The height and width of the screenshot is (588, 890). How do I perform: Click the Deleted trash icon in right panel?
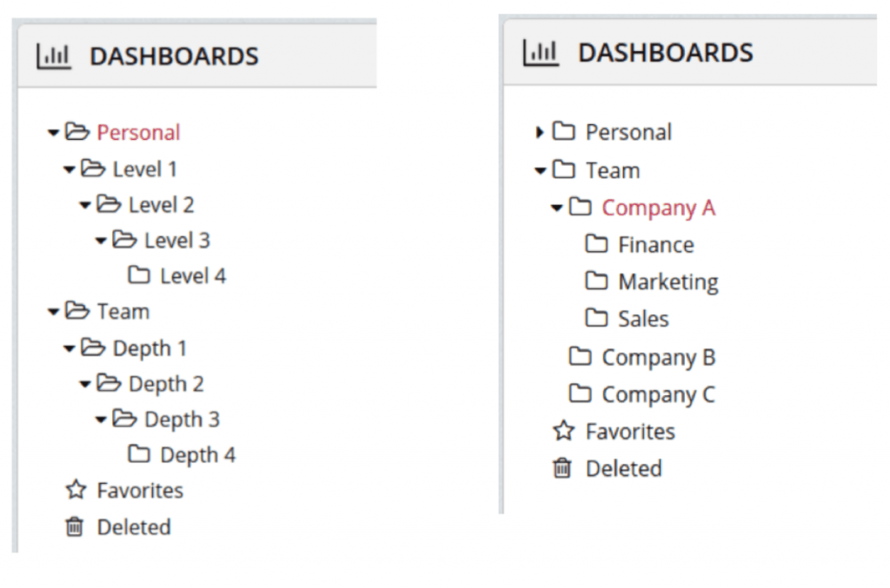point(562,468)
